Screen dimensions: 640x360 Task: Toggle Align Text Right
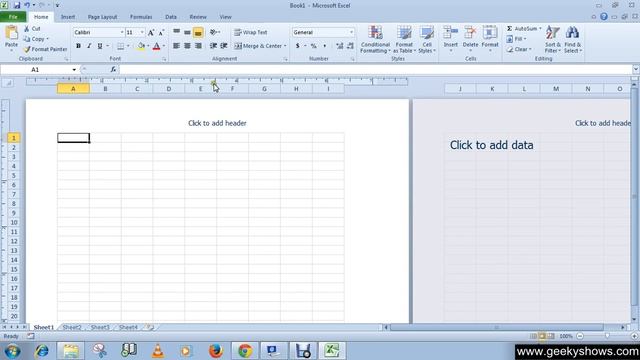[198, 46]
